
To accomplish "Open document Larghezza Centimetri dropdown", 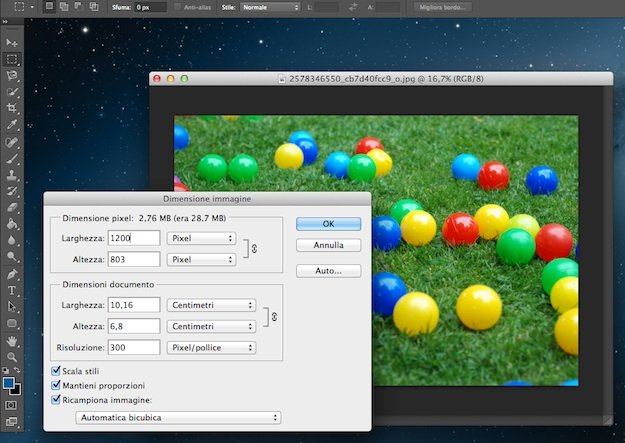I will point(211,305).
